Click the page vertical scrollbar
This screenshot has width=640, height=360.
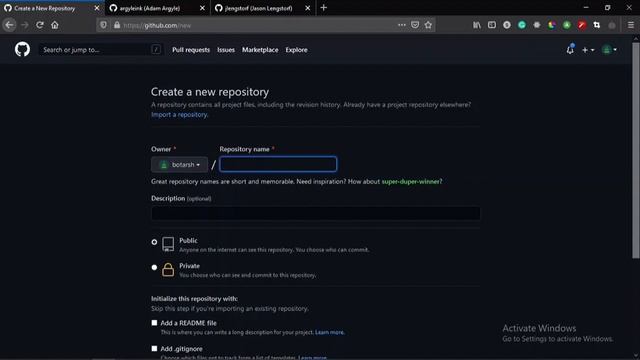[636, 150]
